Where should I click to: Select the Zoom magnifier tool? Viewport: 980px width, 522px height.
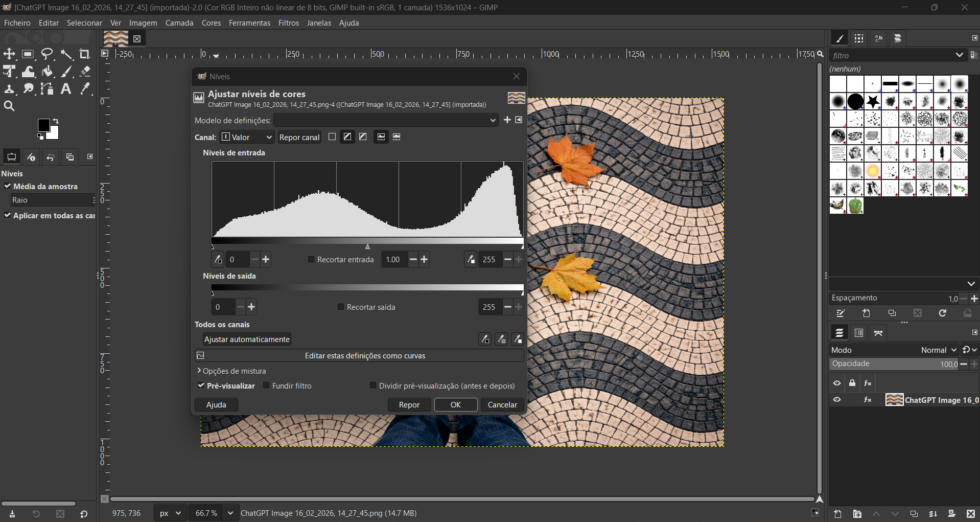pos(9,106)
